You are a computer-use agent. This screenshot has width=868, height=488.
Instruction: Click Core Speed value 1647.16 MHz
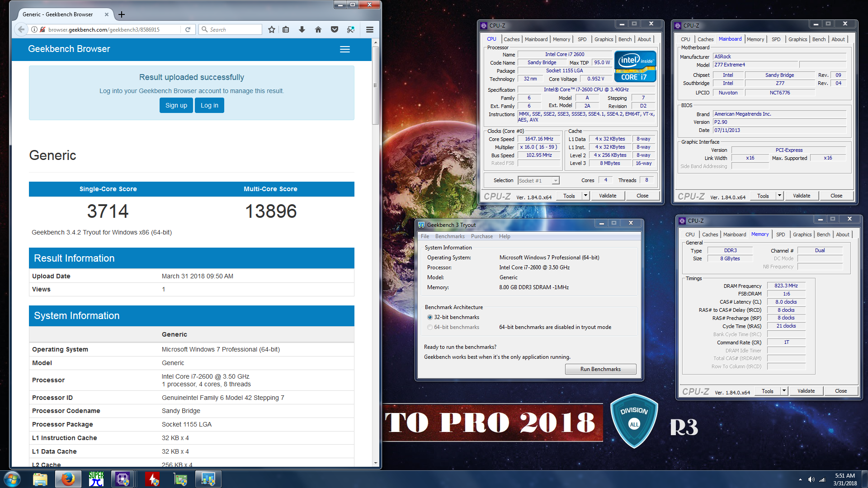coord(539,139)
